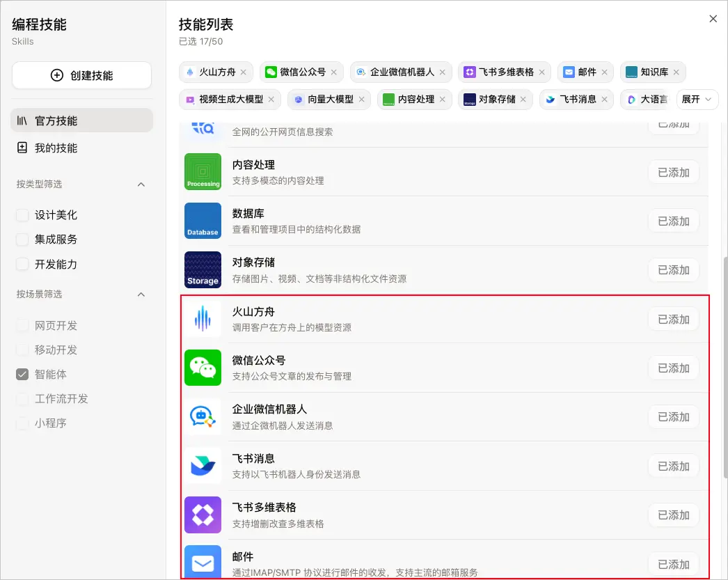Remove the 邮件 tag with its X
This screenshot has height=580, width=728.
click(x=605, y=72)
